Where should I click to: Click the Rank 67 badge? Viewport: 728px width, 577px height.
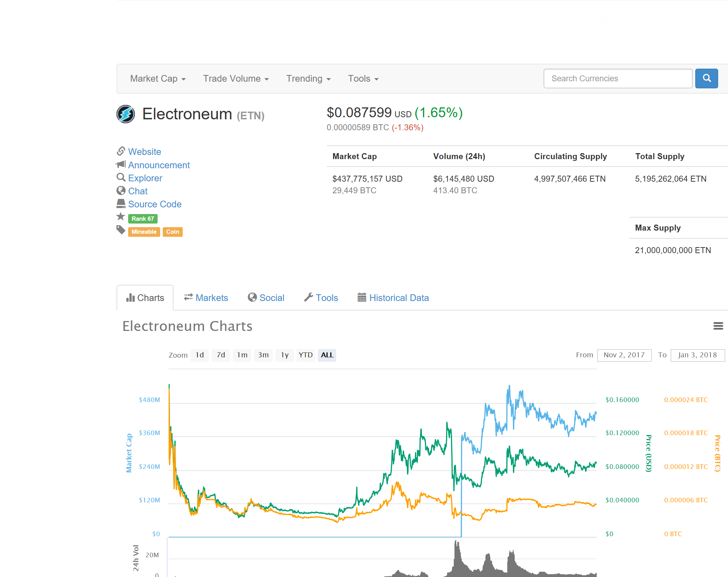tap(143, 219)
